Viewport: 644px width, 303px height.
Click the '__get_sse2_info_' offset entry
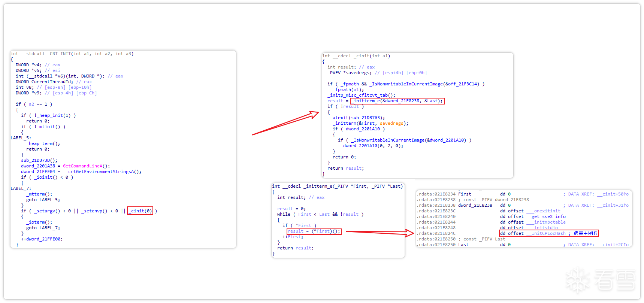pos(547,216)
